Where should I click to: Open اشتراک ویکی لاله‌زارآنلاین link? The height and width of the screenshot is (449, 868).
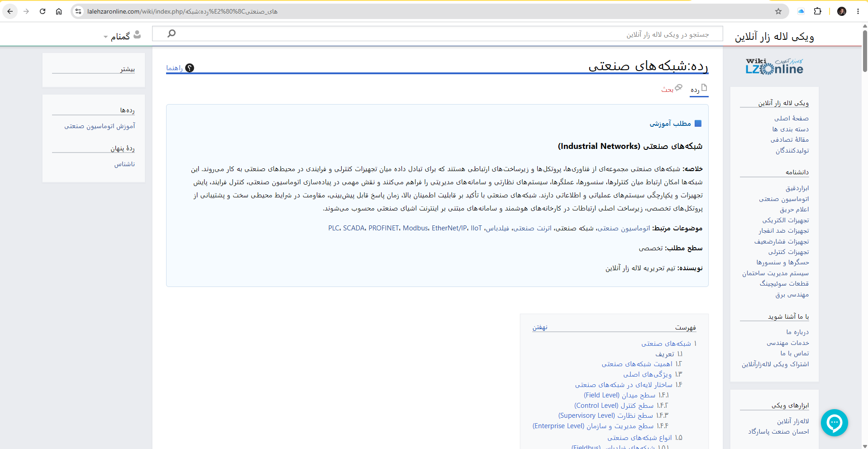(775, 364)
